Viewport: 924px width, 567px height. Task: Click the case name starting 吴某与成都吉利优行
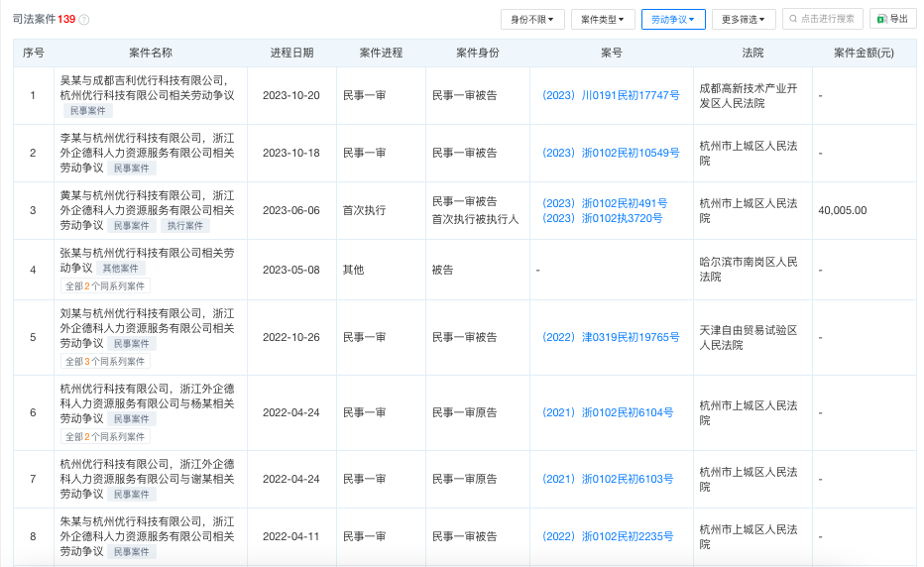click(148, 88)
